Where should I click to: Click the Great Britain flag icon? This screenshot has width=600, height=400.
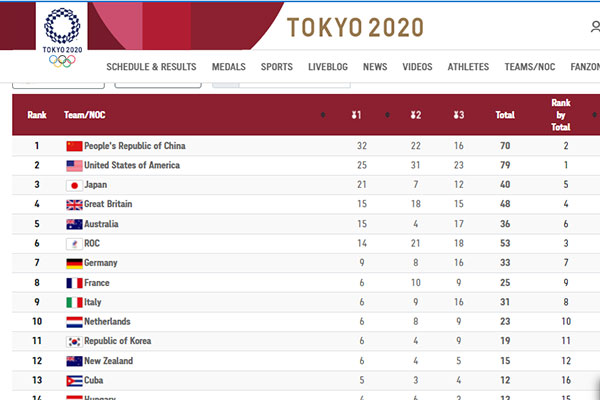pyautogui.click(x=74, y=205)
